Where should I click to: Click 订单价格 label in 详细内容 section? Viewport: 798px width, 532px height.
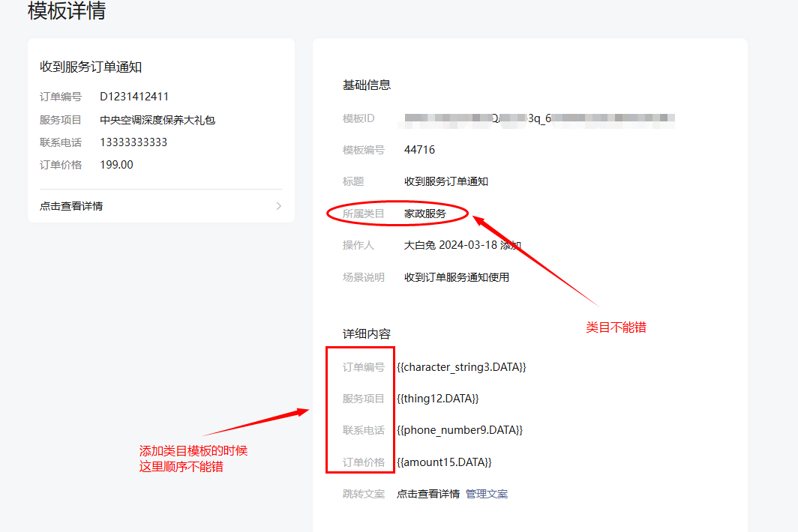[x=363, y=462]
